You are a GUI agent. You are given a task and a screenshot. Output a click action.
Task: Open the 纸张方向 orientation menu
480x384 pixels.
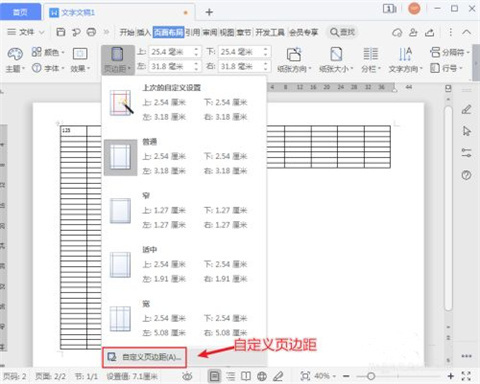(x=294, y=60)
